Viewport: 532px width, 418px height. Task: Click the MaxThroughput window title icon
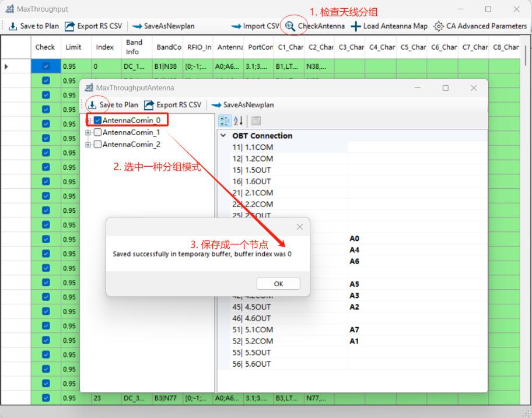click(10, 9)
